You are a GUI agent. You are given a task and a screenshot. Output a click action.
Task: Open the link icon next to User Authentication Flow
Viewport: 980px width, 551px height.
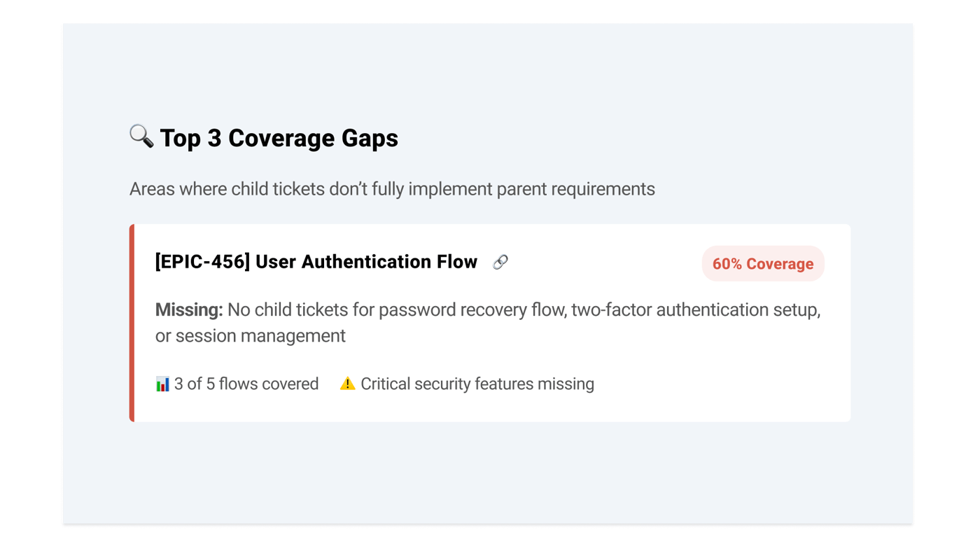[x=500, y=263]
